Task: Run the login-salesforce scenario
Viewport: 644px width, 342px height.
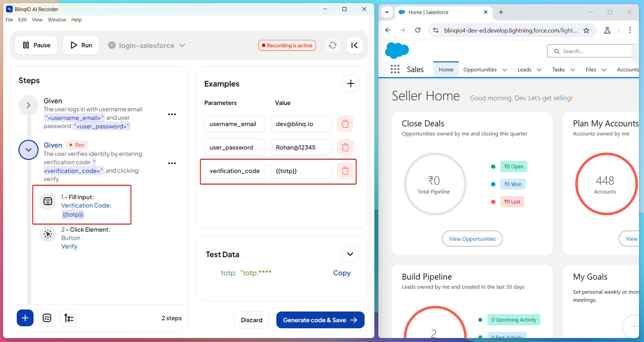Action: tap(81, 45)
